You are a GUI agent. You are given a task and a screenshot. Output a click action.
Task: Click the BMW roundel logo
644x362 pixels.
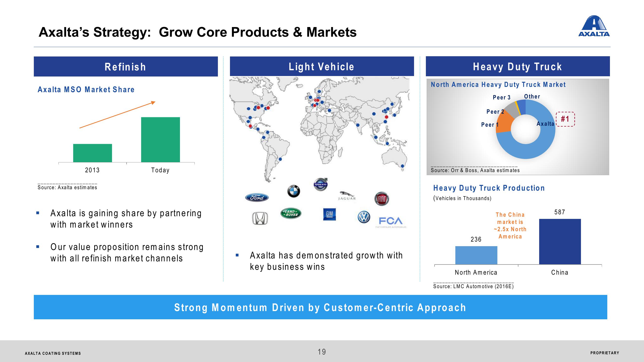(293, 191)
